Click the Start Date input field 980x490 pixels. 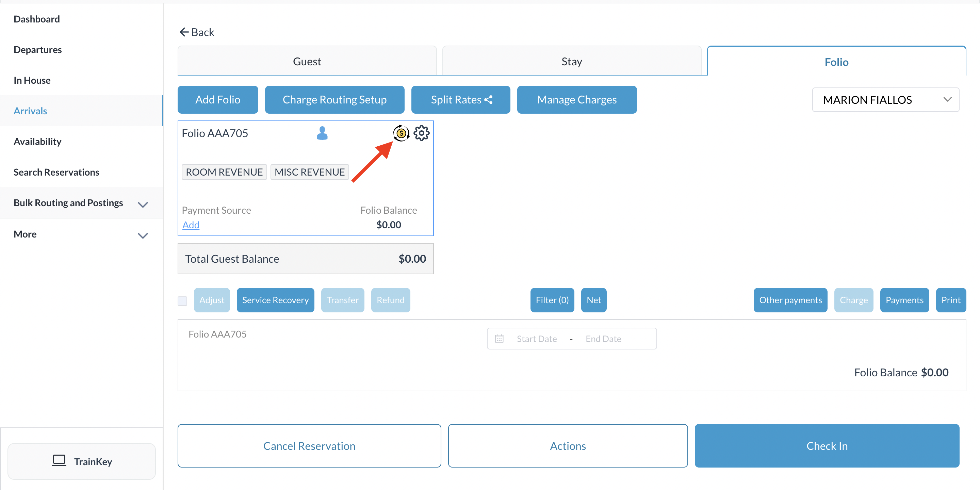pos(536,338)
